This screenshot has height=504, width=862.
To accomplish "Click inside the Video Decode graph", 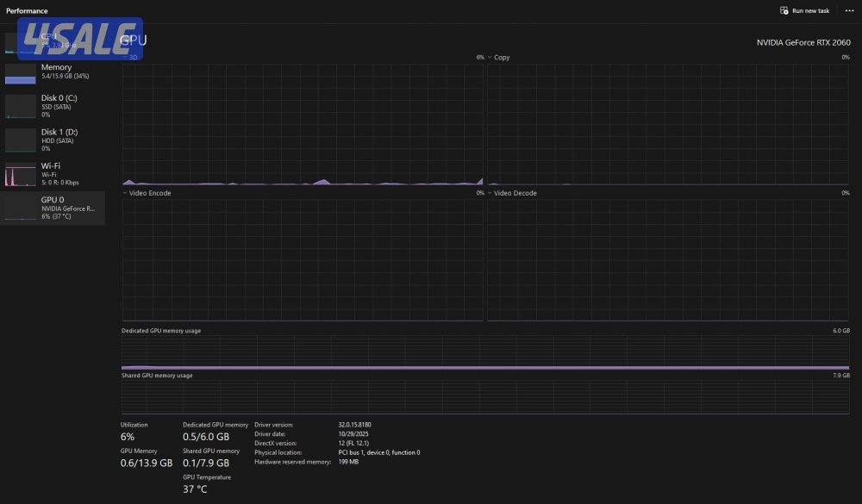I will (x=668, y=259).
